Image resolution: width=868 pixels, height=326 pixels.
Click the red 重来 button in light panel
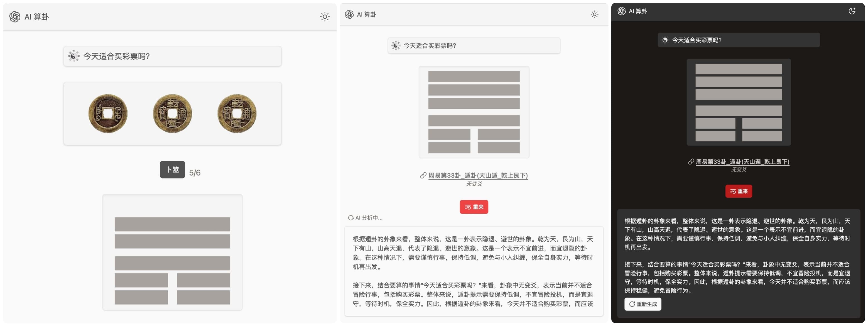coord(474,207)
